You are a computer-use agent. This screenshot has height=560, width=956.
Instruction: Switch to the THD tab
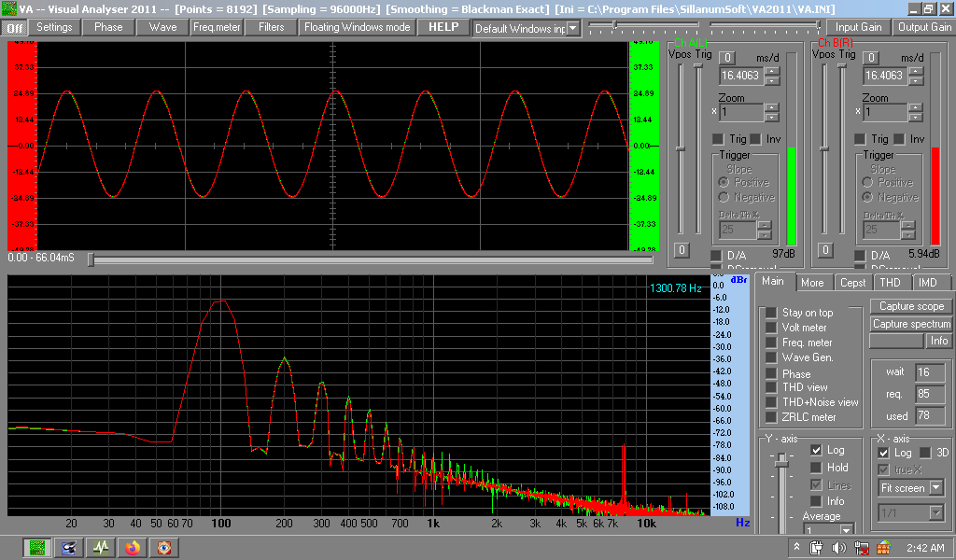(x=890, y=283)
